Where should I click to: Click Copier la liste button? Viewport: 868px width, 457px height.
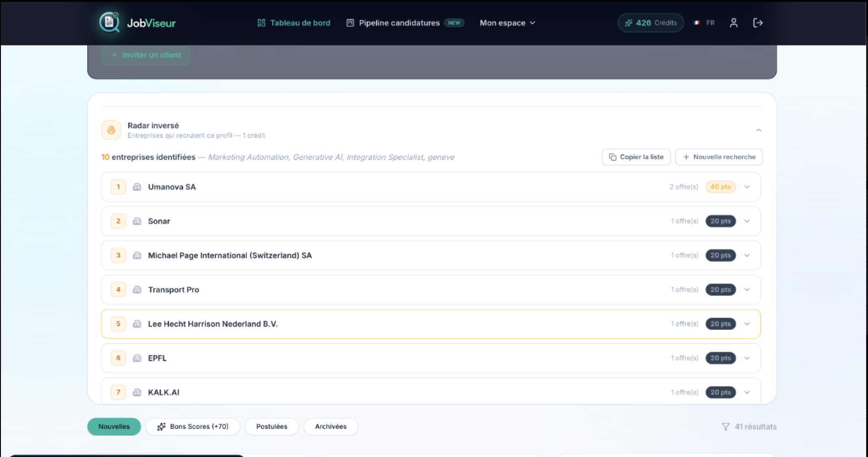tap(636, 157)
